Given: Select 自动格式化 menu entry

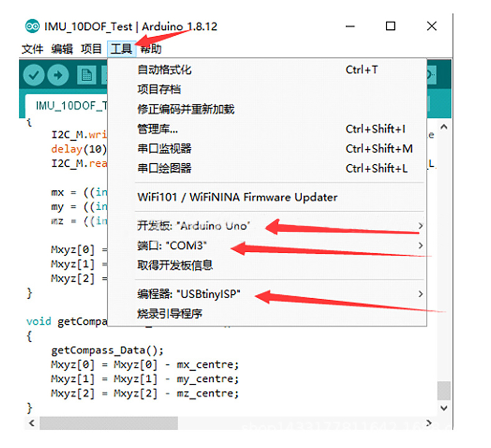Looking at the screenshot, I should pos(267,69).
